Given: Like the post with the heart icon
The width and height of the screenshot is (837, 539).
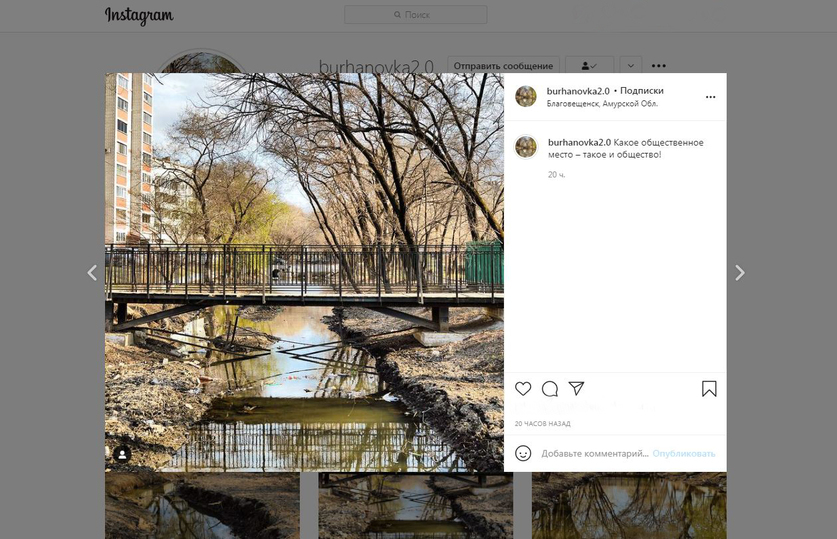Looking at the screenshot, I should 523,389.
